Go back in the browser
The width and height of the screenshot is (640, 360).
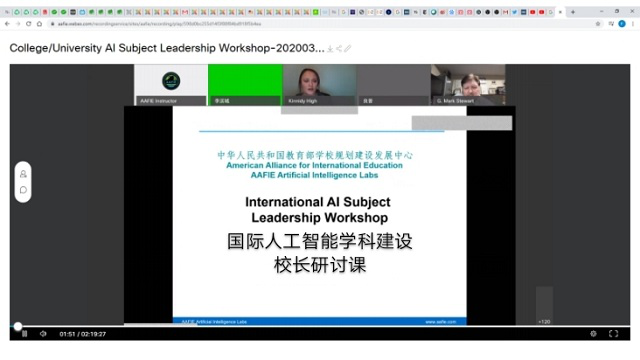point(7,24)
